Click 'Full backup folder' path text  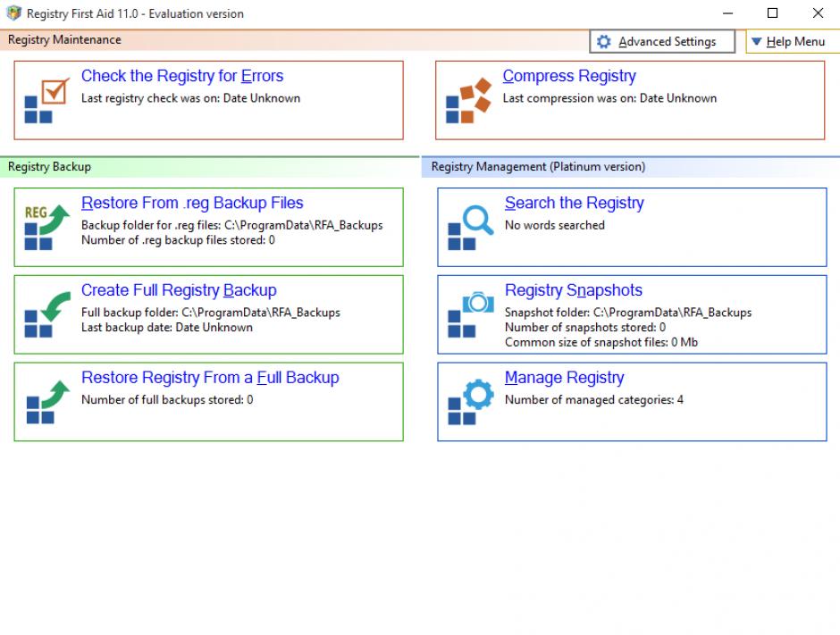(x=211, y=313)
